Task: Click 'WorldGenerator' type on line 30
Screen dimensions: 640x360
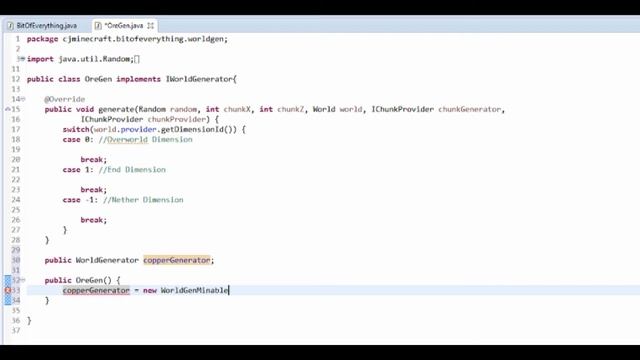Action: tap(107, 260)
